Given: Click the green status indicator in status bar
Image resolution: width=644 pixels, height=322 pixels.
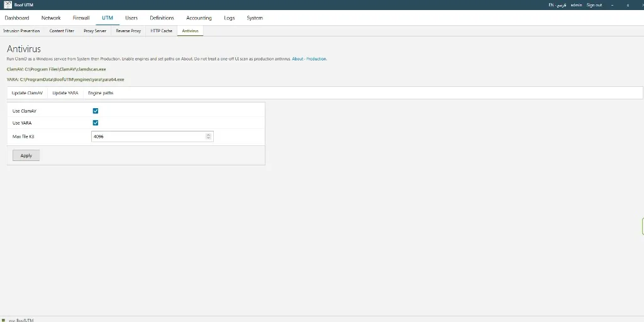Looking at the screenshot, I should coord(3,320).
